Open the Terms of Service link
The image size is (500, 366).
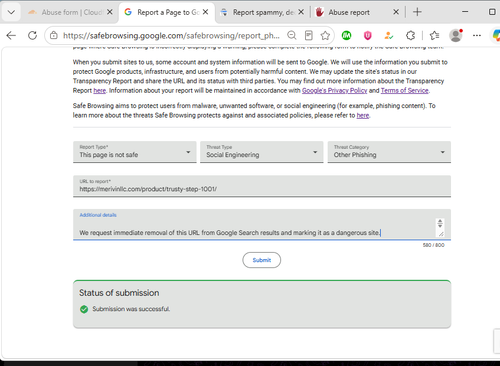click(x=405, y=91)
